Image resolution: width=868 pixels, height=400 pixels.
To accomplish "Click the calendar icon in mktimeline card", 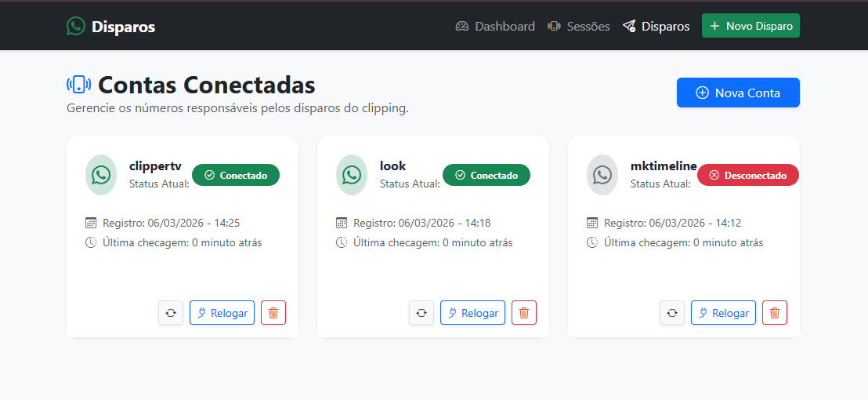I will (x=592, y=223).
